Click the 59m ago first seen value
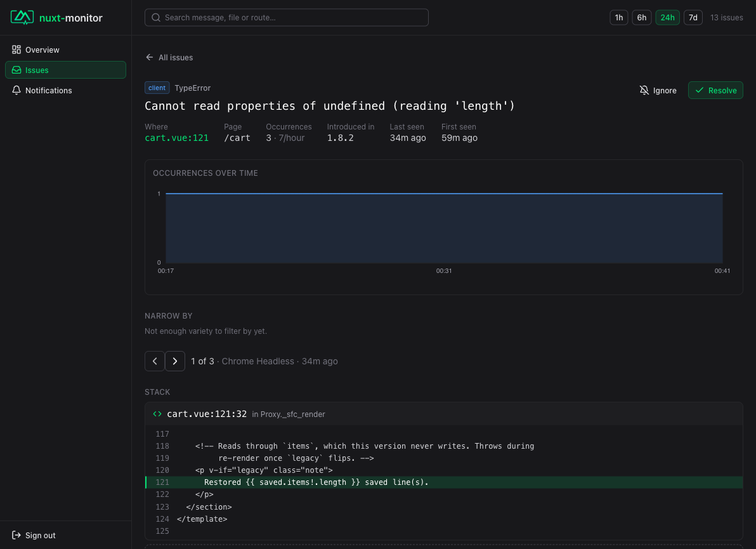756x549 pixels. click(x=459, y=138)
